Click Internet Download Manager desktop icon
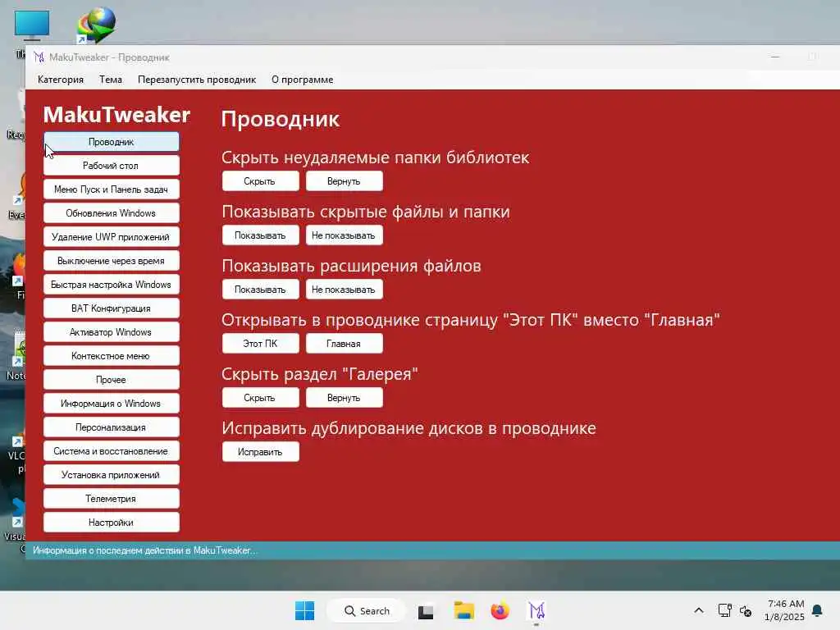This screenshot has width=840, height=630. (x=97, y=25)
